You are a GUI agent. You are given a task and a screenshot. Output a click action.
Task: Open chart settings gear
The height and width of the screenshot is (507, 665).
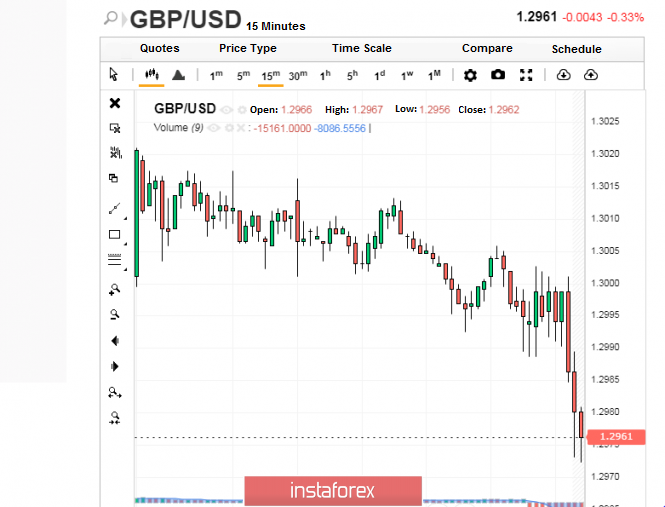470,76
